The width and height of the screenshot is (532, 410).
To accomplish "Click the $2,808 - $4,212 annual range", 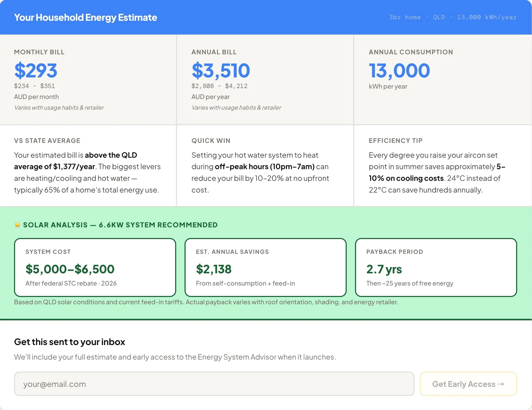I will (219, 86).
